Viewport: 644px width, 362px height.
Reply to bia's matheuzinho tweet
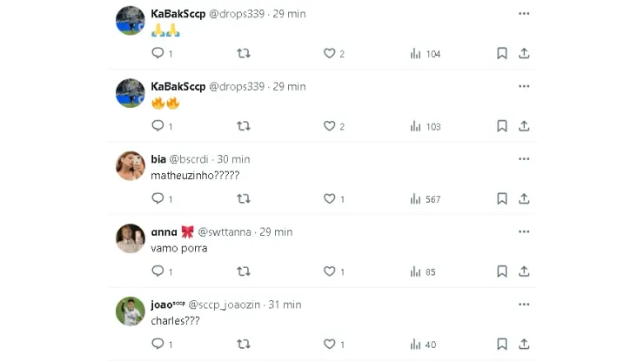click(158, 198)
